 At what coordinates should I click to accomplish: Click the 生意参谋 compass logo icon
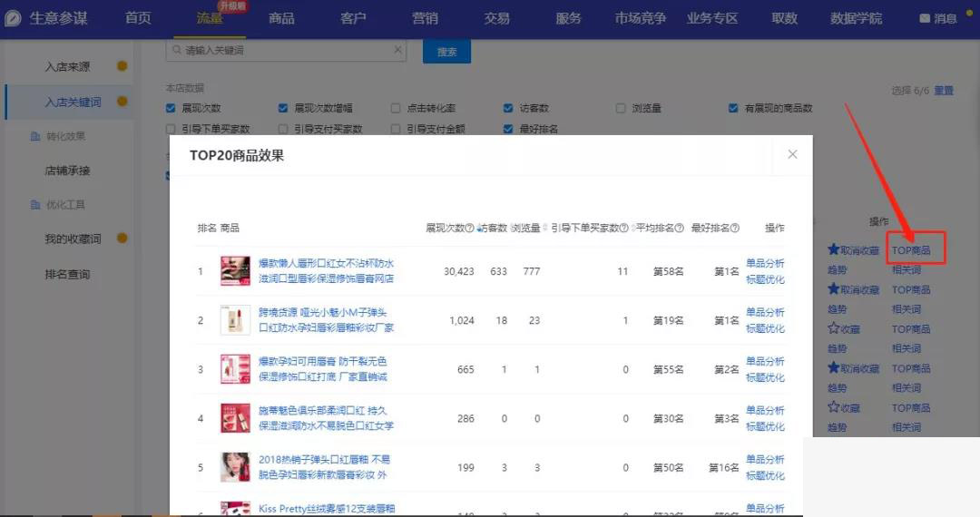click(14, 18)
